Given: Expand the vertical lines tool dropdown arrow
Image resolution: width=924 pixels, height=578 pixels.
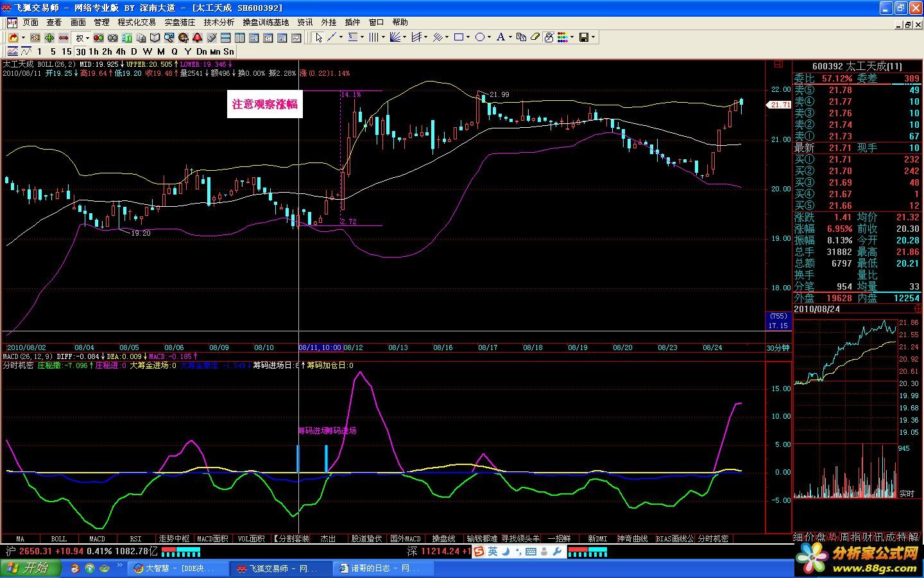Looking at the screenshot, I should point(383,37).
